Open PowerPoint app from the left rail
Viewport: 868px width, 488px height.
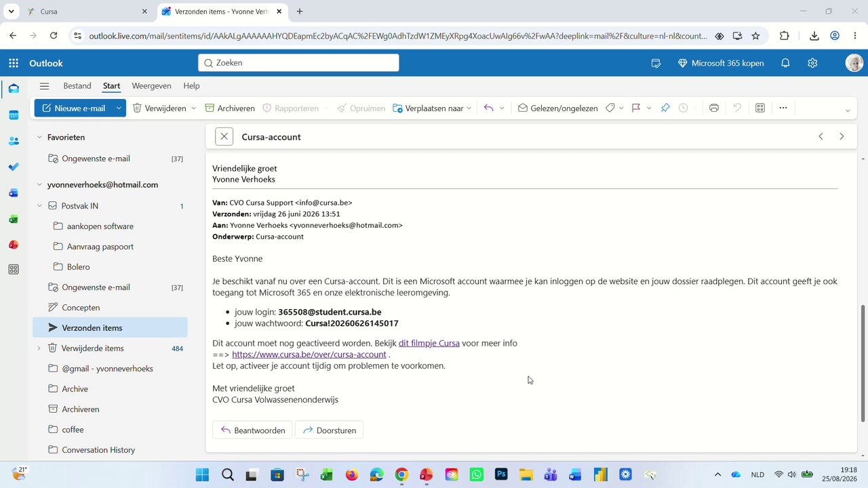(14, 245)
